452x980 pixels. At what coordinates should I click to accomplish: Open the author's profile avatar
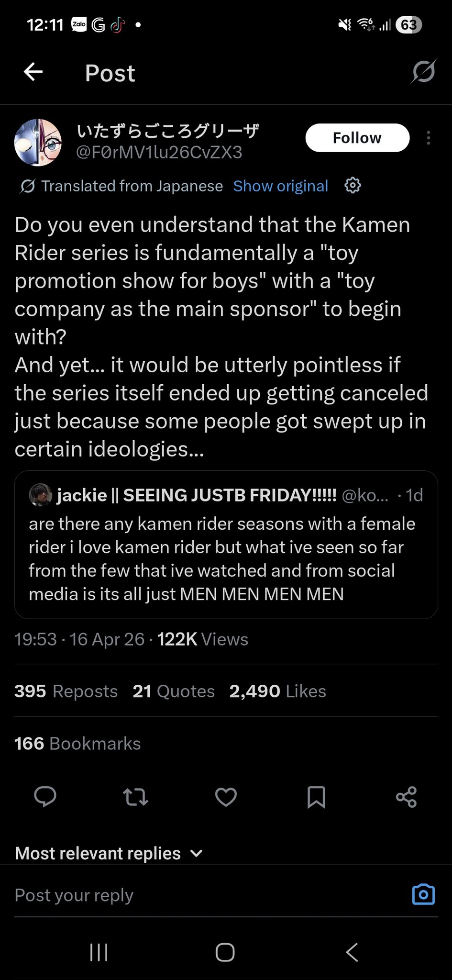(38, 142)
